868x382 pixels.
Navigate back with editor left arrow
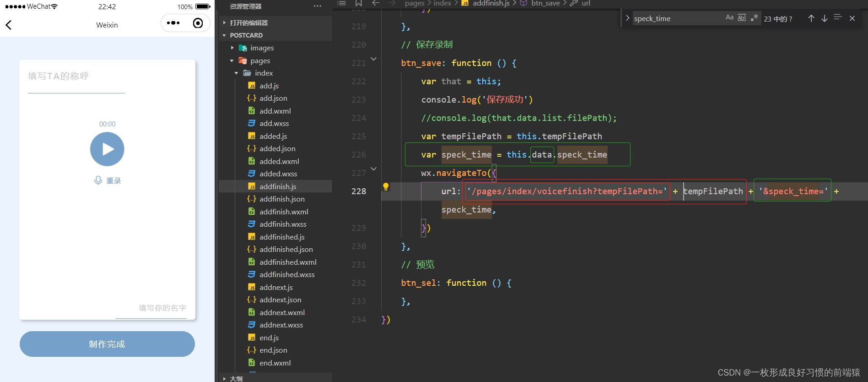tap(376, 3)
